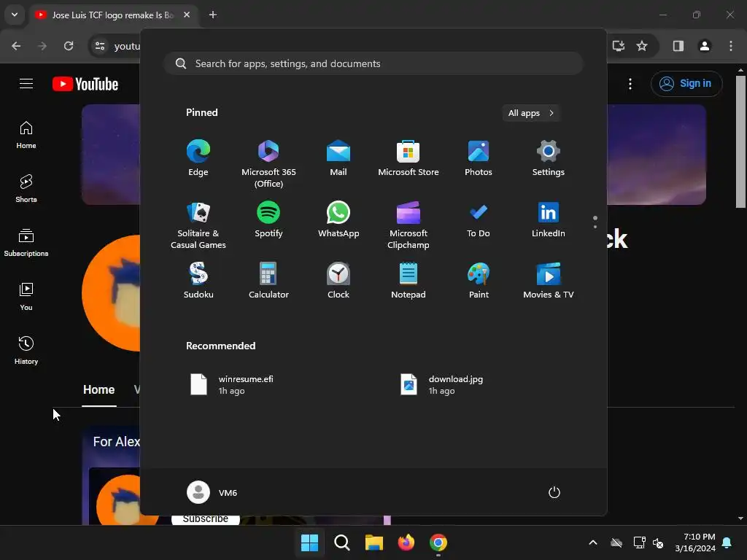
Task: Open taskbar Search
Action: pyautogui.click(x=341, y=542)
